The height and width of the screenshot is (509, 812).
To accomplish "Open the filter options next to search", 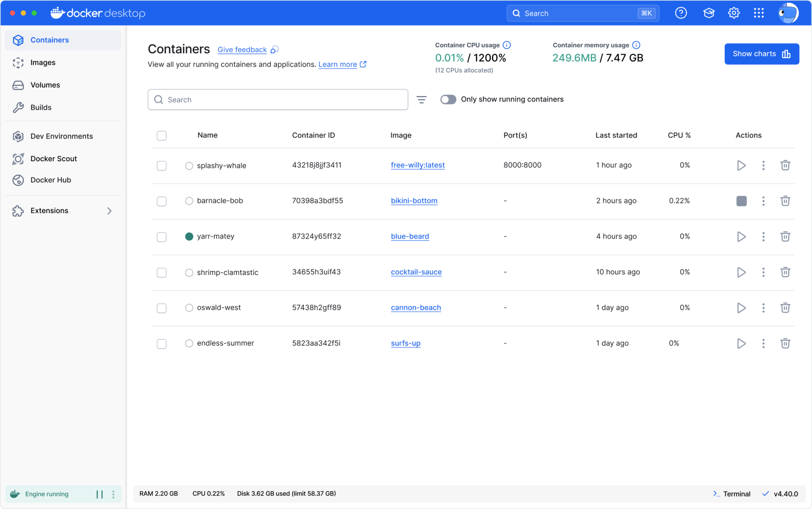I will [421, 99].
